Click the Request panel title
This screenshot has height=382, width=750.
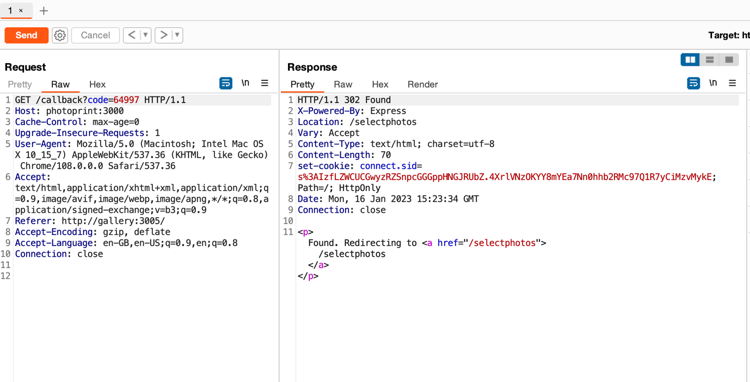click(x=25, y=67)
